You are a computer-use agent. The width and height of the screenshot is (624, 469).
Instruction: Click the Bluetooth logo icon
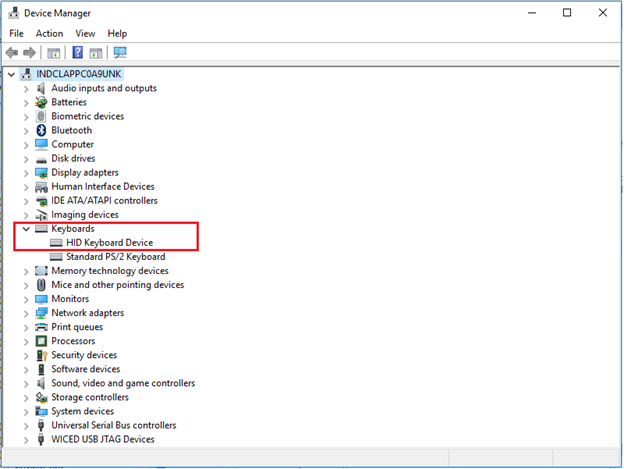point(41,130)
